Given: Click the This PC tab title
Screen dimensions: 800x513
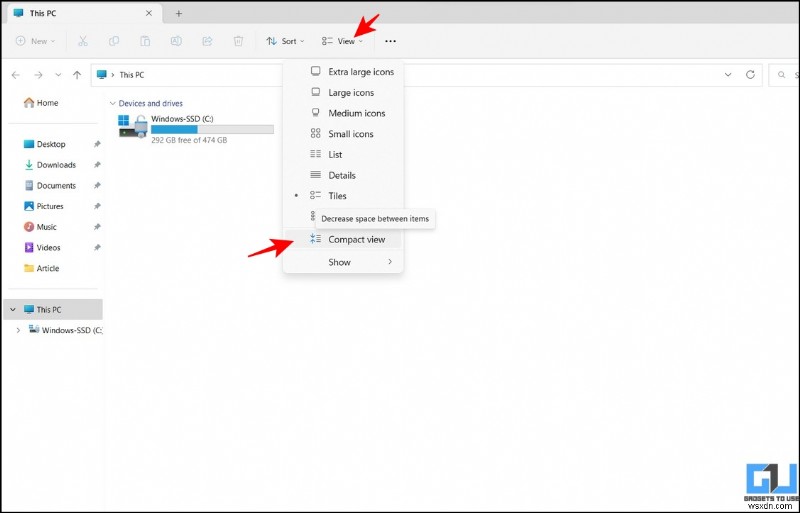Looking at the screenshot, I should [x=43, y=13].
